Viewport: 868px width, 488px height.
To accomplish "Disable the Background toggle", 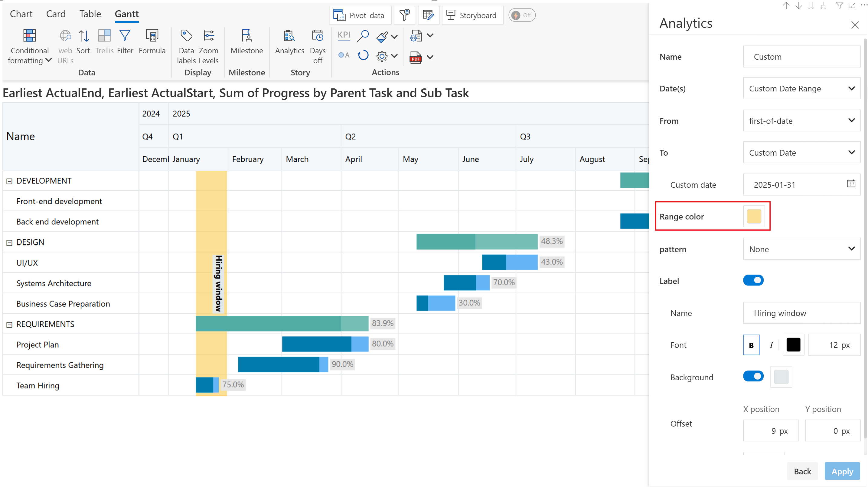I will tap(753, 376).
